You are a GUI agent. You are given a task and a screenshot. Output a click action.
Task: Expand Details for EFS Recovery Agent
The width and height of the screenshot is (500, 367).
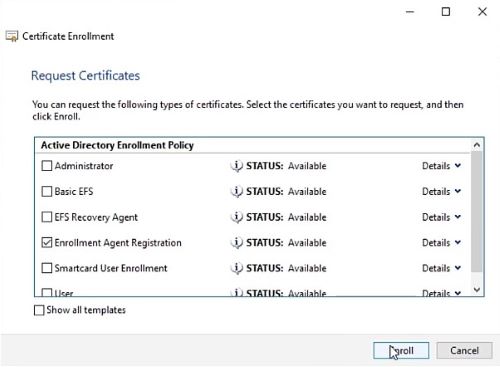coord(441,217)
